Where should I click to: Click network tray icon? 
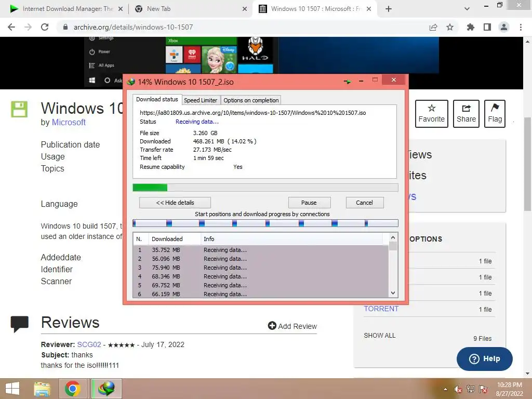(471, 389)
